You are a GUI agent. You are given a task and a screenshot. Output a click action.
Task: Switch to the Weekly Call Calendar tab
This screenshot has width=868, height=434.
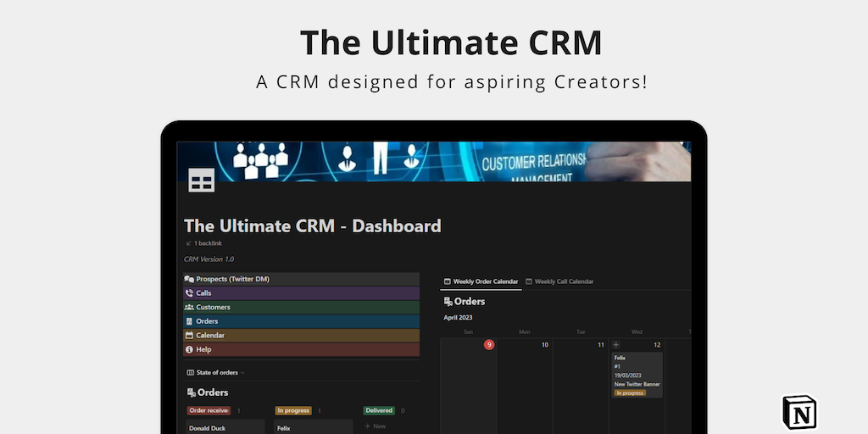click(x=559, y=281)
